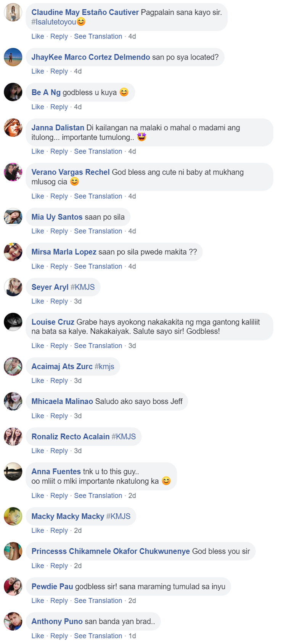Open Claudine May Estaño Cautiver's profile picture
The image size is (286, 644).
point(13,13)
